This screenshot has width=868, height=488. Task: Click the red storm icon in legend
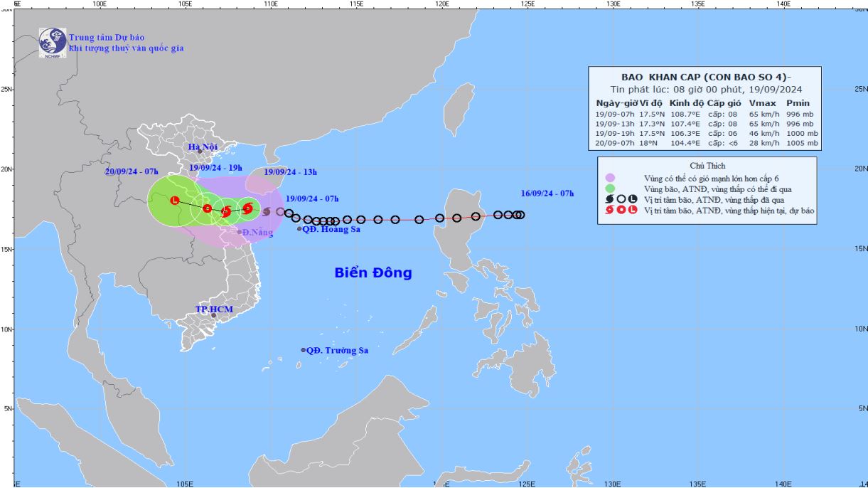click(609, 211)
